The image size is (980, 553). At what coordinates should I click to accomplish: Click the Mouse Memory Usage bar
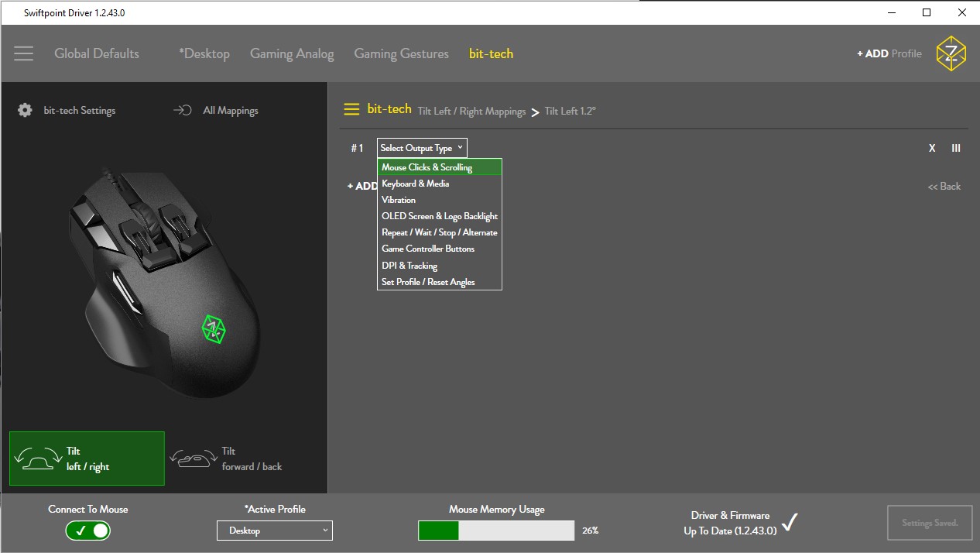(496, 531)
